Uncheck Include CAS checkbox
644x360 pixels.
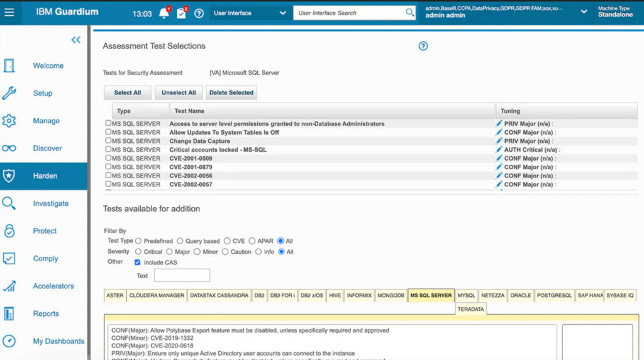(x=137, y=262)
